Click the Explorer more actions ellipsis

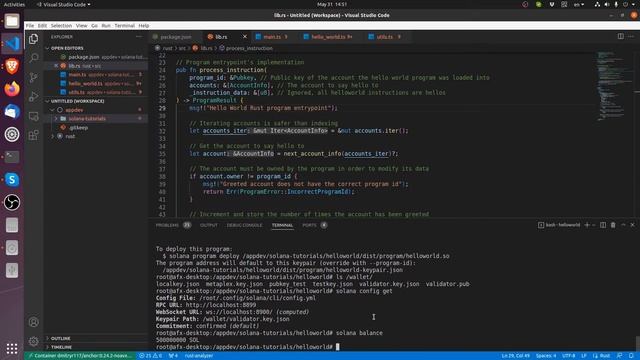pyautogui.click(x=139, y=37)
